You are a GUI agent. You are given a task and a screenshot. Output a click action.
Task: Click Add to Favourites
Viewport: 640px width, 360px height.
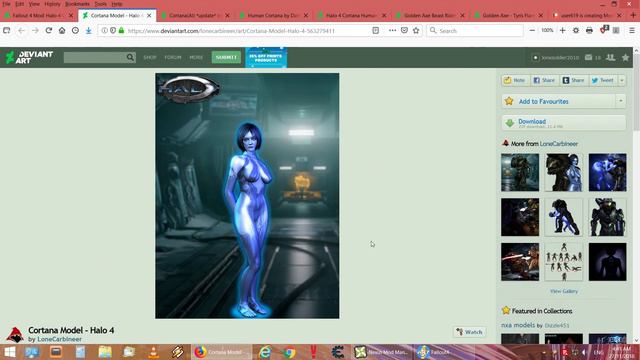coord(558,101)
